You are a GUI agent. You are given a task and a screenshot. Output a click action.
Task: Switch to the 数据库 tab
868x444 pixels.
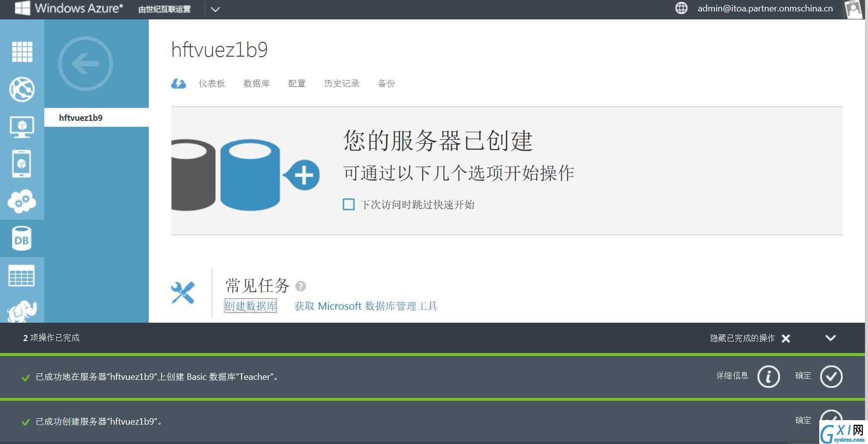[257, 84]
